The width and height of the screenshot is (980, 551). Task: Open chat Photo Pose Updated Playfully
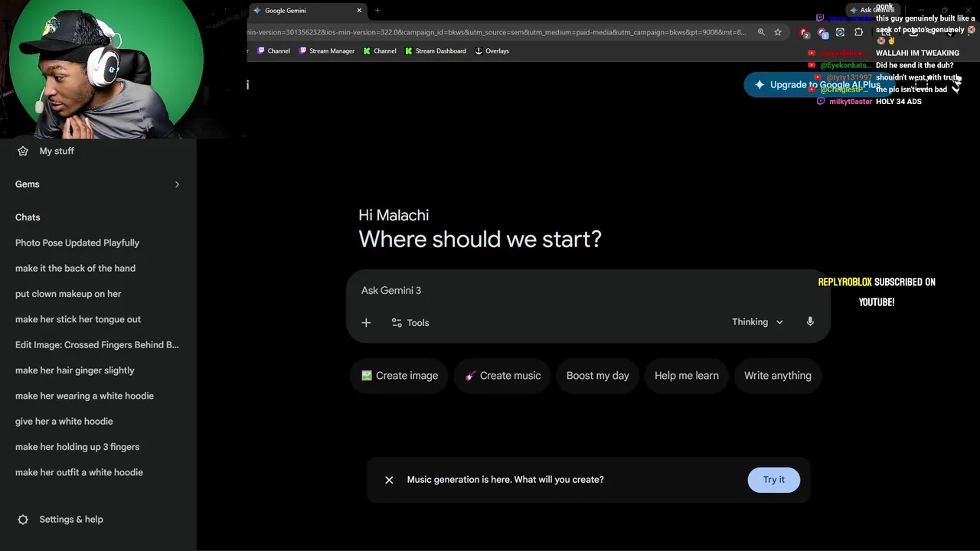tap(77, 243)
